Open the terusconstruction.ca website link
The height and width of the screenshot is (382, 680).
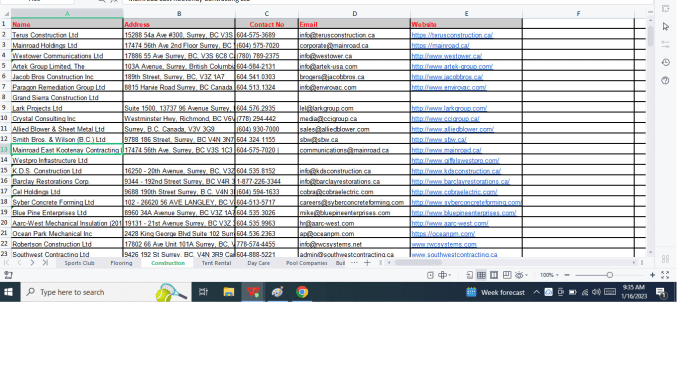click(452, 35)
